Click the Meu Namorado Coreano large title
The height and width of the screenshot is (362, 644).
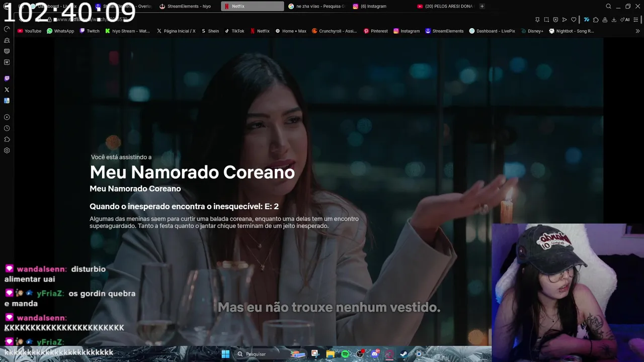[192, 172]
